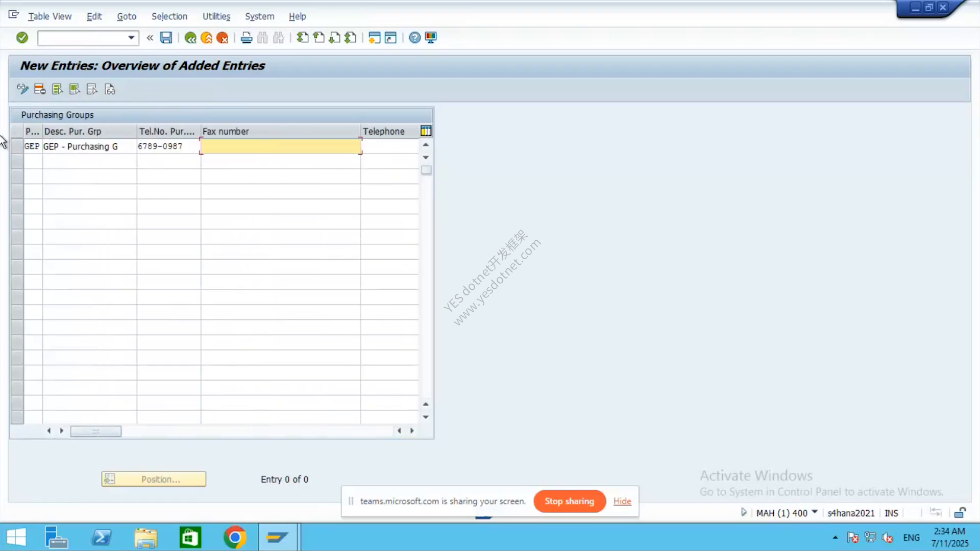
Task: Click the Delete row icon
Action: pyautogui.click(x=40, y=89)
